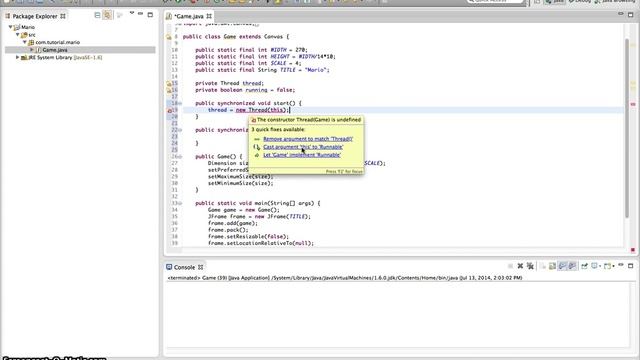This screenshot has width=640, height=360.
Task: Select the Console tab
Action: [184, 267]
